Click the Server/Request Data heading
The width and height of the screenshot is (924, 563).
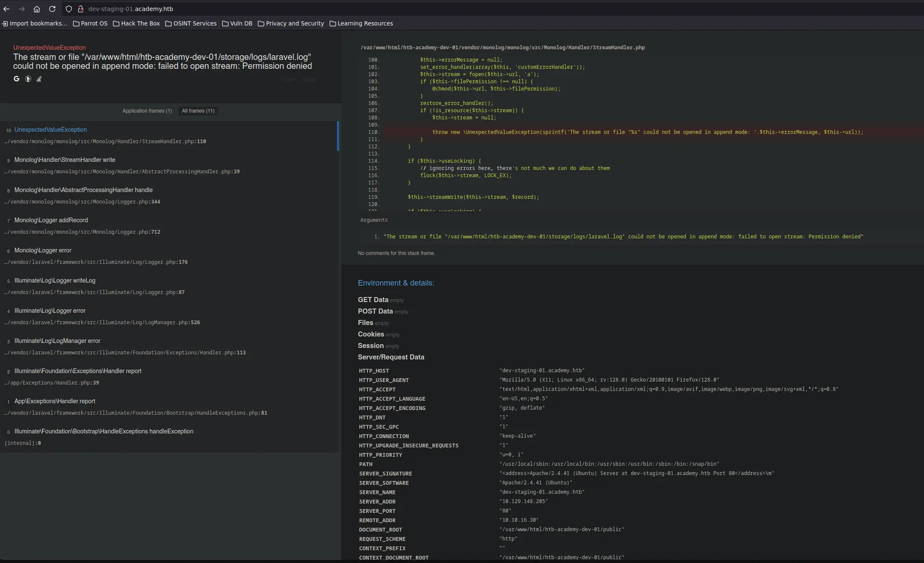(391, 357)
